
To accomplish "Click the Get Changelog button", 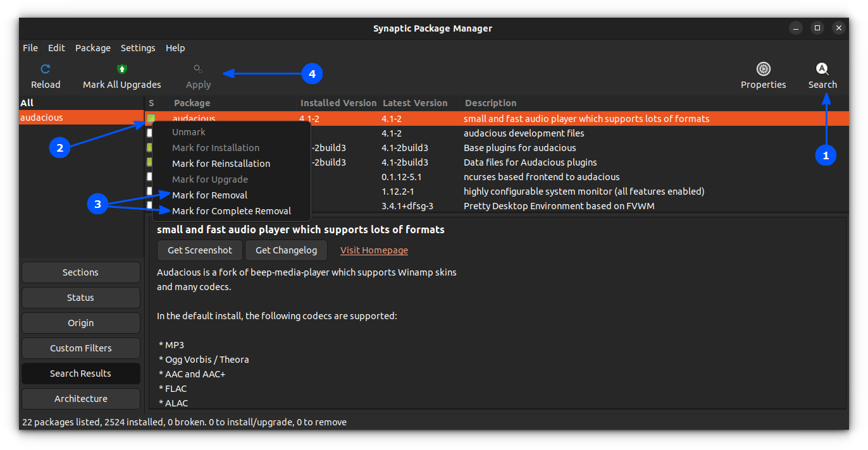I will (x=286, y=250).
